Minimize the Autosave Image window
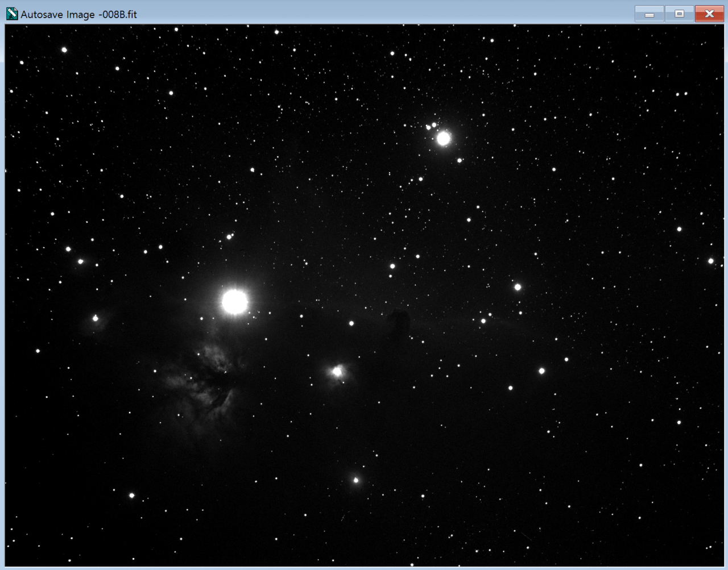The height and width of the screenshot is (570, 728). coord(650,14)
